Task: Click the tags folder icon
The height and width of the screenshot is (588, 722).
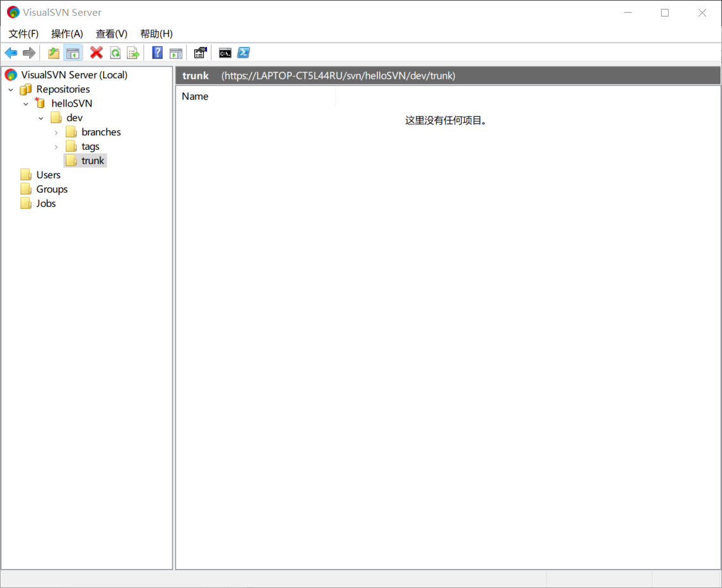Action: click(71, 146)
